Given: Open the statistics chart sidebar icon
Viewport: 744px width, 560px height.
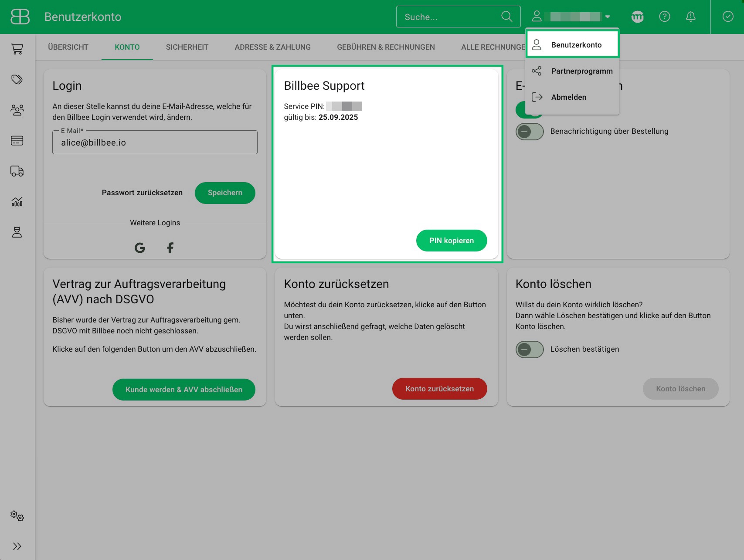Looking at the screenshot, I should [x=17, y=201].
